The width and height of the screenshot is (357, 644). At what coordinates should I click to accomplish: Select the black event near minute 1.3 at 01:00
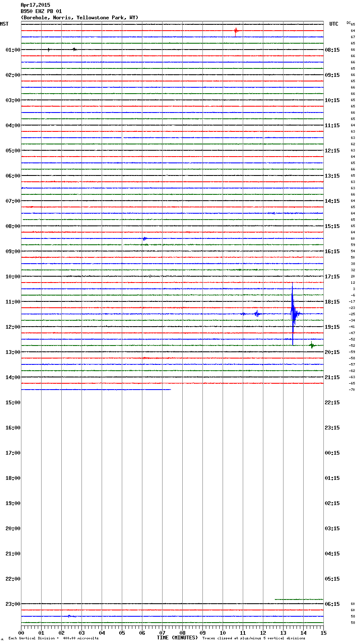(x=48, y=50)
